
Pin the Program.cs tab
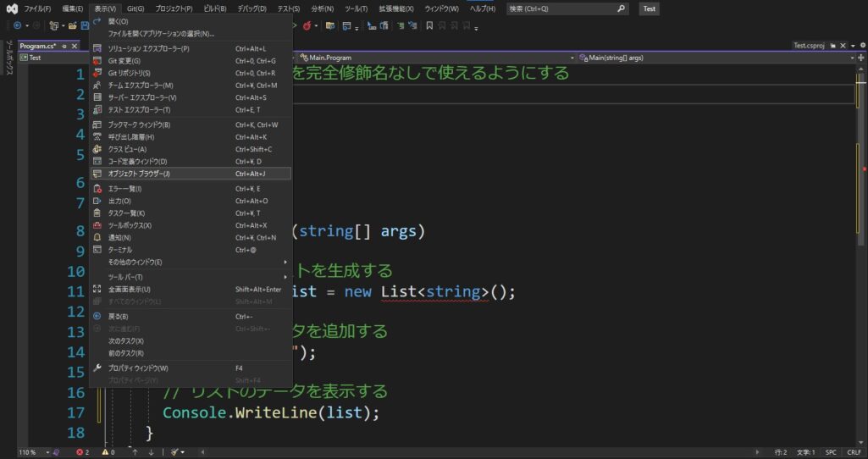click(64, 46)
